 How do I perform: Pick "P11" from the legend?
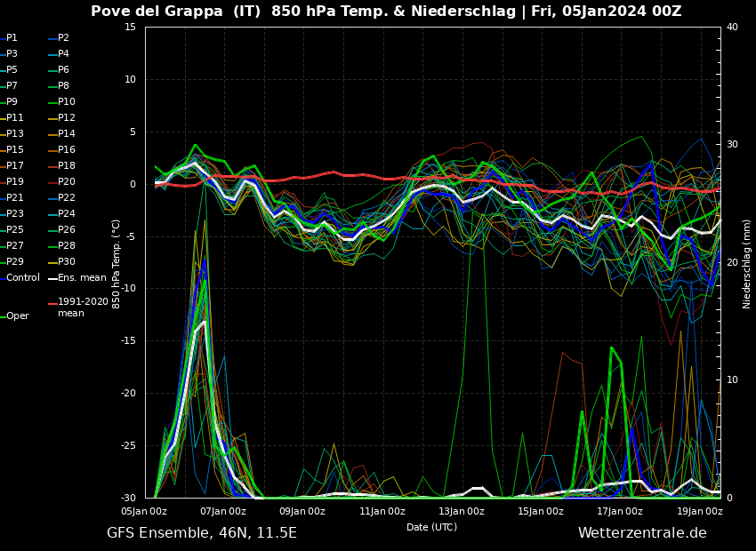(x=12, y=117)
